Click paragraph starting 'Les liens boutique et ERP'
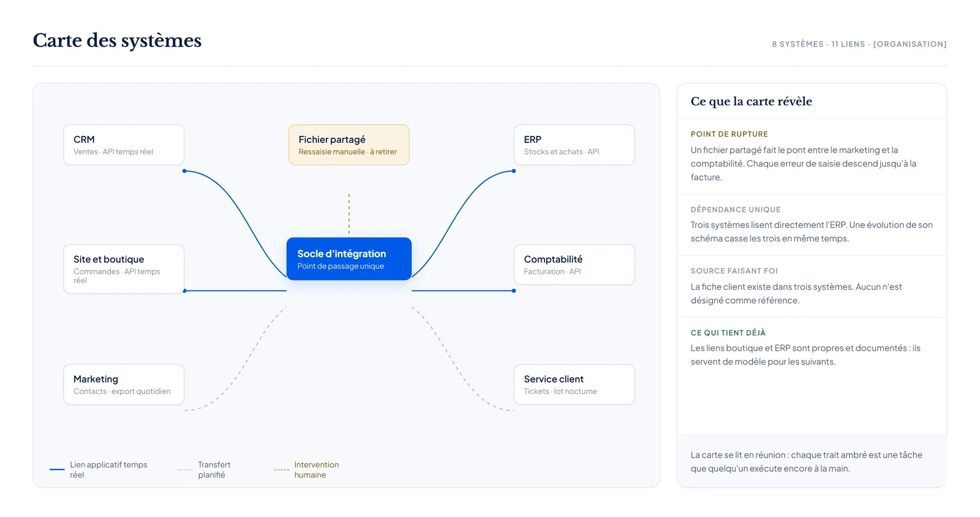The width and height of the screenshot is (980, 517). [x=805, y=355]
